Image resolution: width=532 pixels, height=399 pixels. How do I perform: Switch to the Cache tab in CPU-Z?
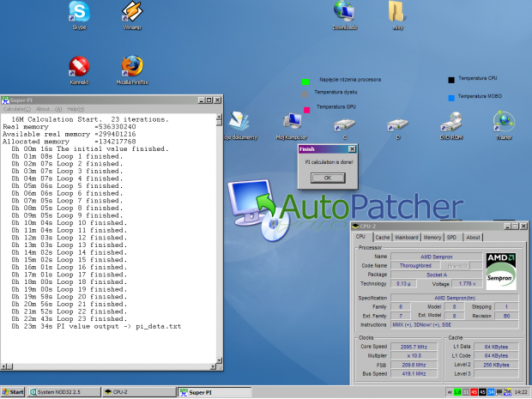pos(383,238)
